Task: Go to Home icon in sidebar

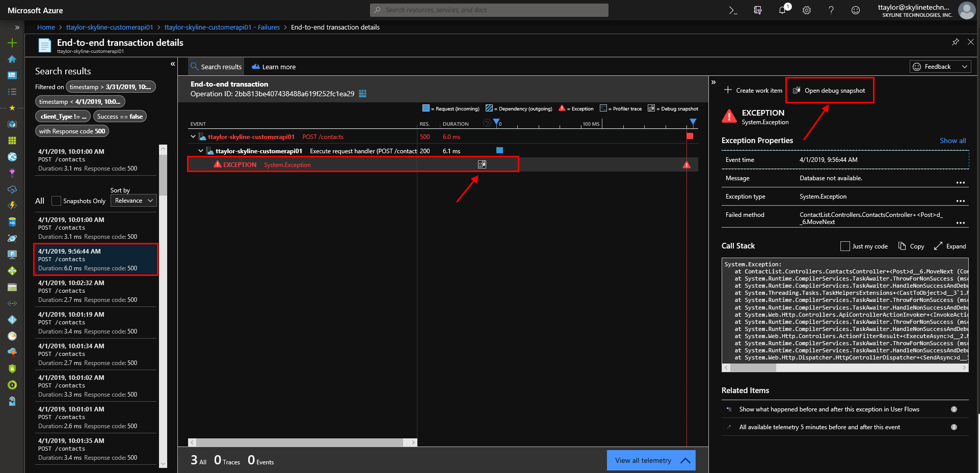Action: [x=12, y=59]
